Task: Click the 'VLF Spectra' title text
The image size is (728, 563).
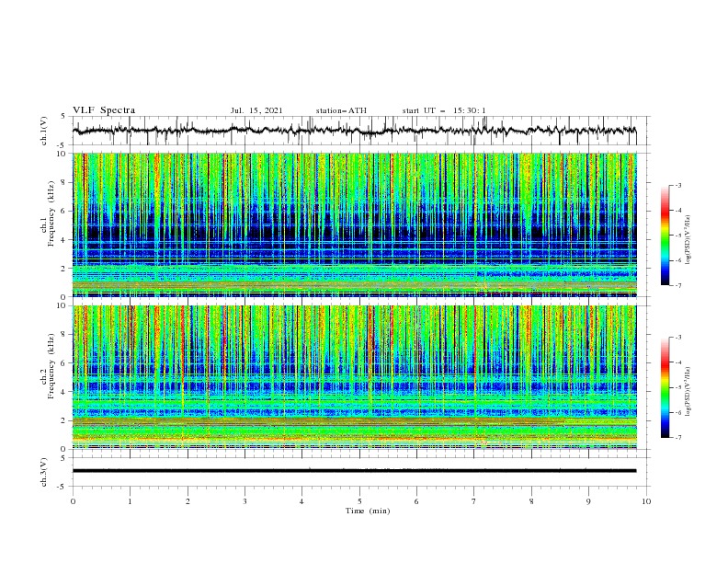Action: (x=104, y=110)
